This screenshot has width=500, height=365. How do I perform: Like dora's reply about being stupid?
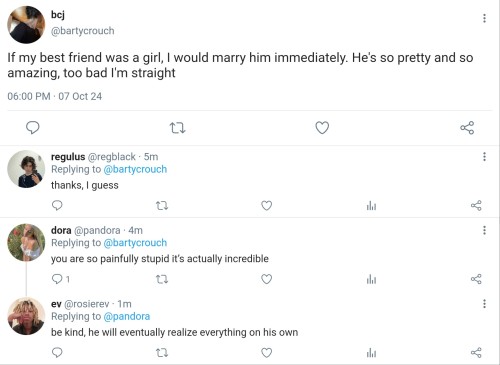[x=266, y=279]
